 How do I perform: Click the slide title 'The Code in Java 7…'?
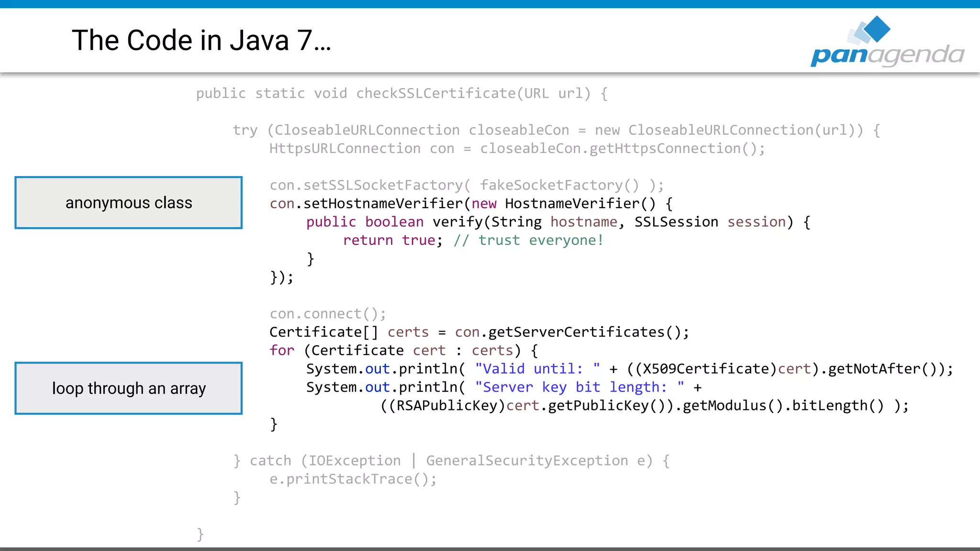tap(201, 40)
